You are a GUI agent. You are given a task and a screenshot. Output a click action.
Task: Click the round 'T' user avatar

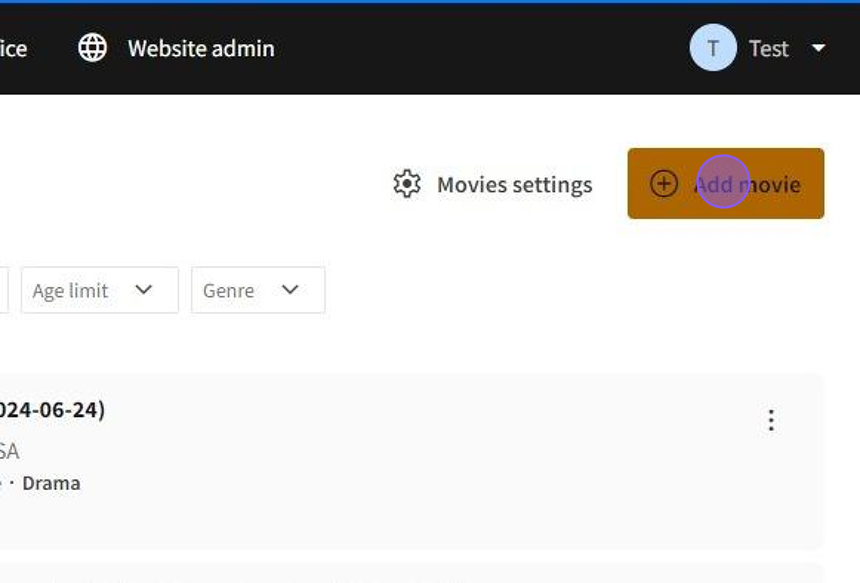713,48
